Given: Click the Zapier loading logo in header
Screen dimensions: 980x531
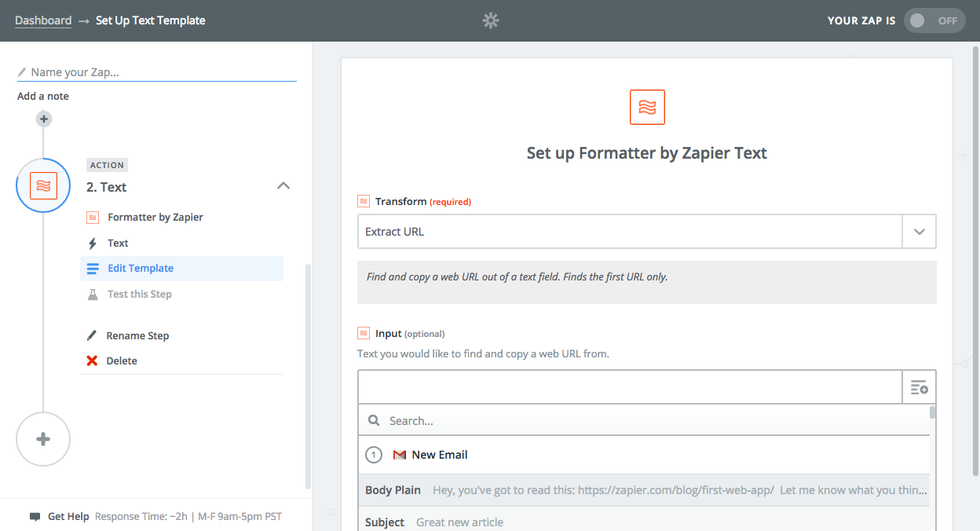Looking at the screenshot, I should click(x=491, y=20).
